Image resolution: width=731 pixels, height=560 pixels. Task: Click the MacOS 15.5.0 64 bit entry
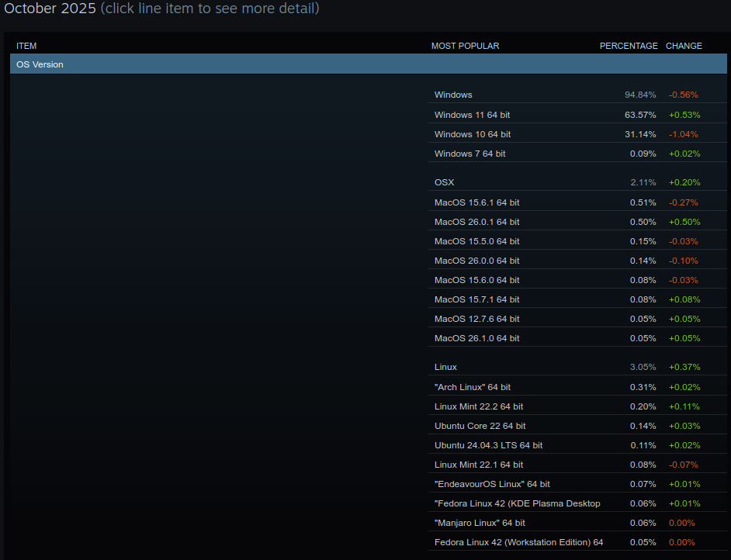pos(577,241)
